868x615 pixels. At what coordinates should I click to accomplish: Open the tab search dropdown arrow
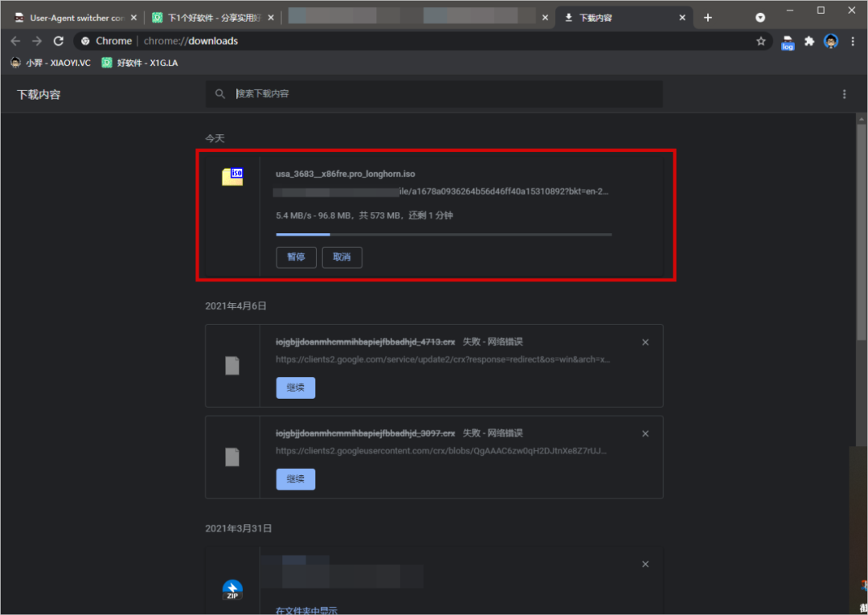(760, 17)
